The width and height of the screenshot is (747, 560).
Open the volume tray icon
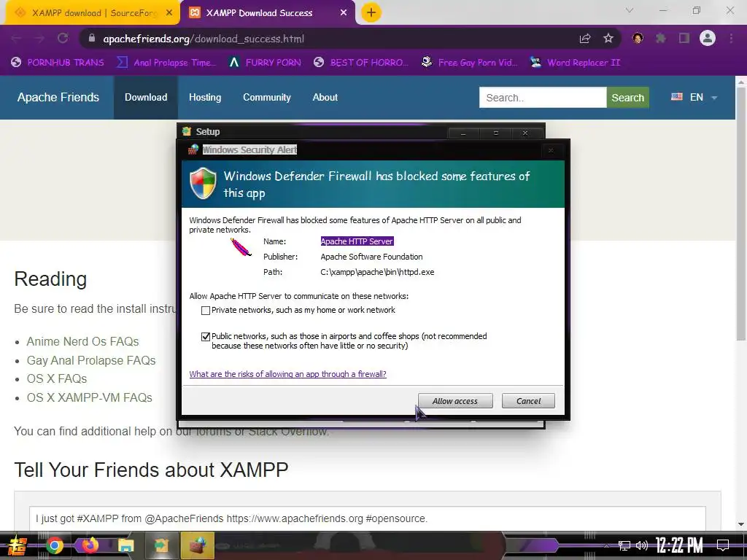(x=642, y=545)
